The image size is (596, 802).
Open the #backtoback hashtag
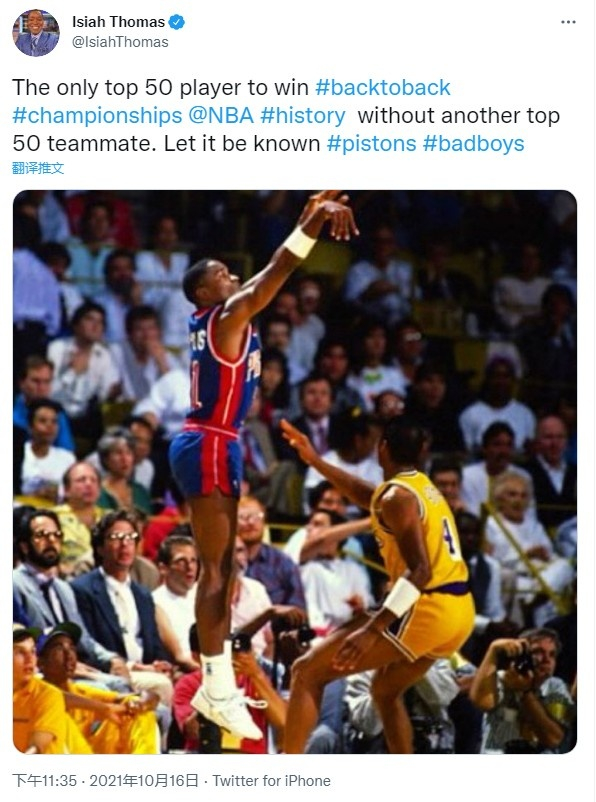pos(383,87)
